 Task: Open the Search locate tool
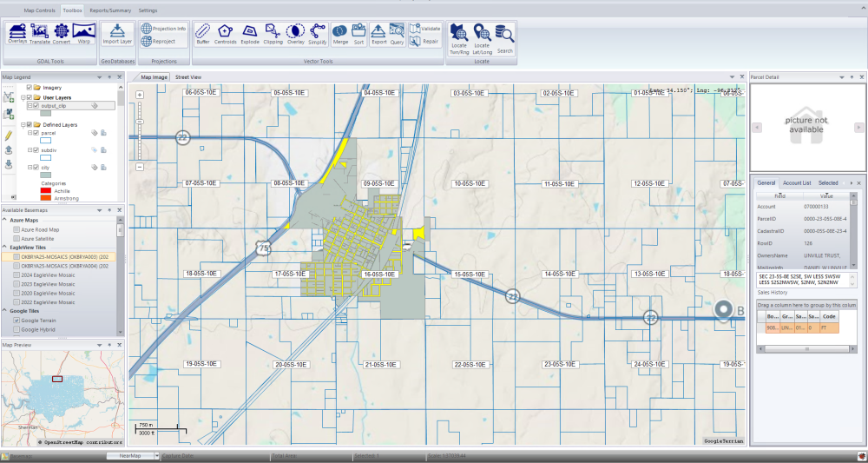pos(505,39)
